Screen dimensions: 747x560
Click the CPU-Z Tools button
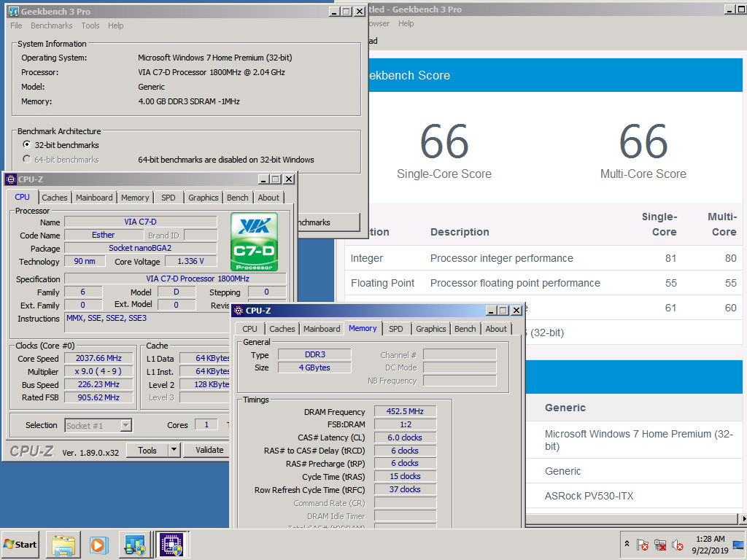(147, 450)
